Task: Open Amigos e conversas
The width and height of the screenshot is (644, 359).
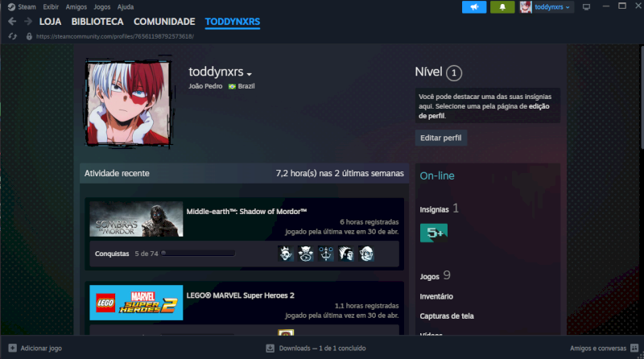Action: (x=605, y=348)
